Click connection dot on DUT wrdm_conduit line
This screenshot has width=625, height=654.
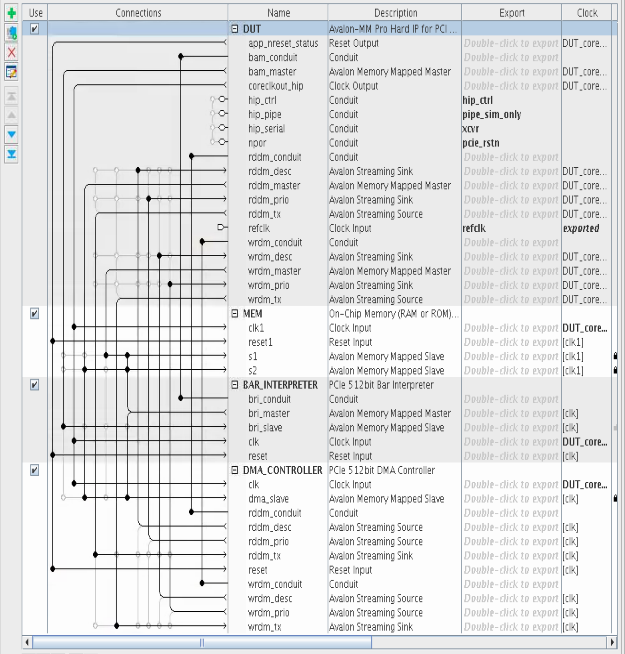tap(202, 241)
